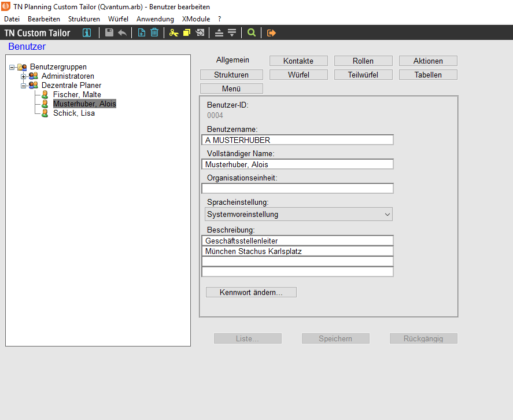The image size is (513, 420).
Task: Click the magnifying glass search icon
Action: click(x=251, y=33)
